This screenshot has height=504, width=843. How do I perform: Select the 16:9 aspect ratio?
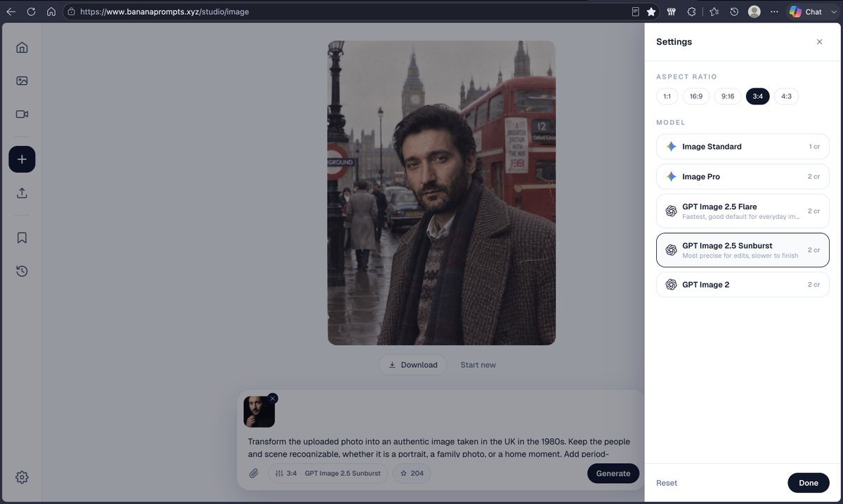click(696, 96)
